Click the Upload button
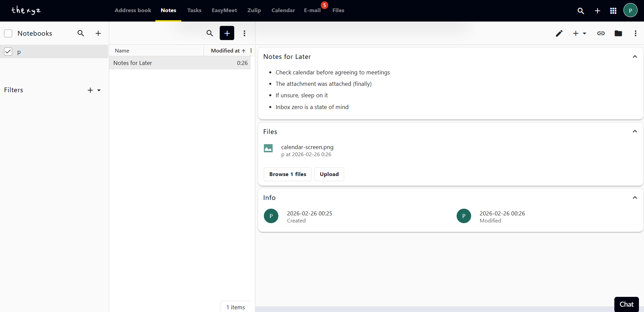 tap(329, 174)
